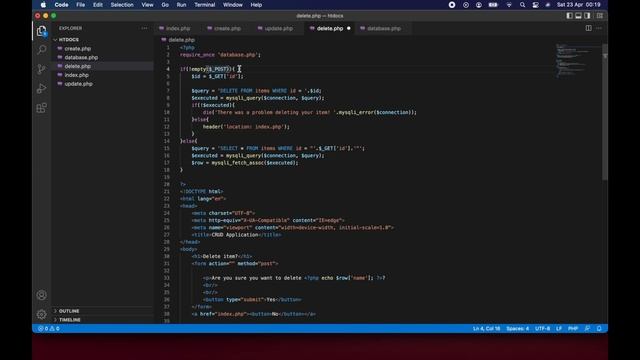Expand the Timeline section
Image resolution: width=640 pixels, height=360 pixels.
(x=69, y=320)
